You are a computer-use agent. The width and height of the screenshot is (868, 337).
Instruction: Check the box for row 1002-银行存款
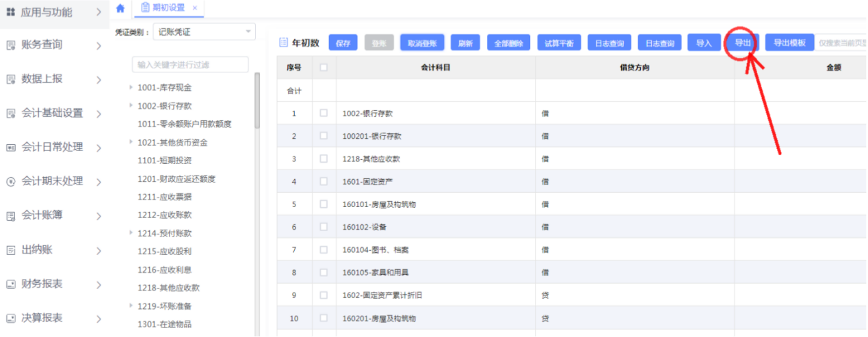[x=324, y=113]
